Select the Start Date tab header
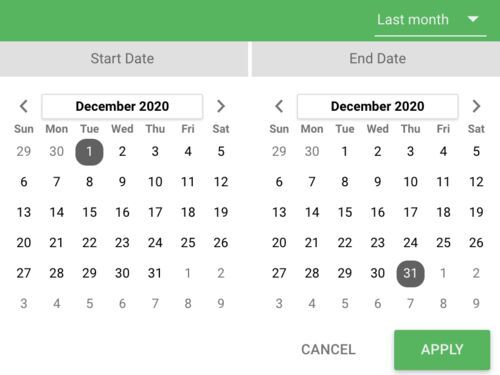The height and width of the screenshot is (375, 500). pos(124,59)
